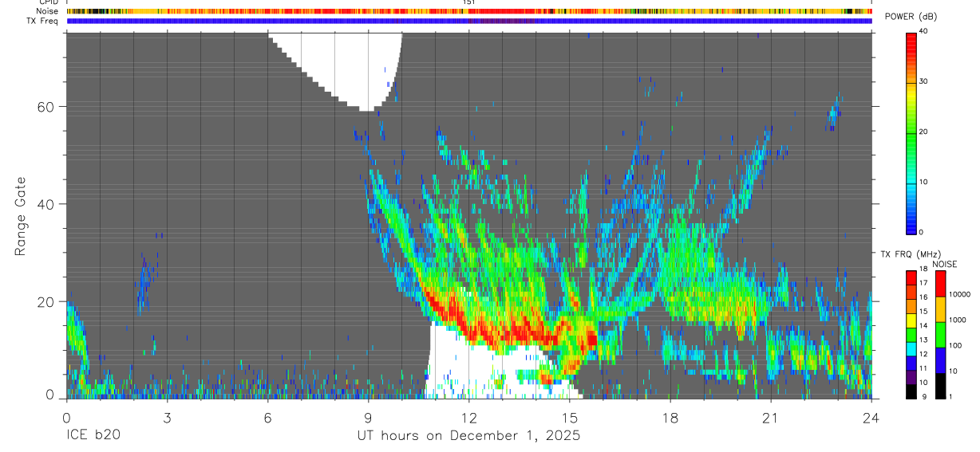
Task: Click the 12 hour tick on time axis
Action: pyautogui.click(x=468, y=417)
